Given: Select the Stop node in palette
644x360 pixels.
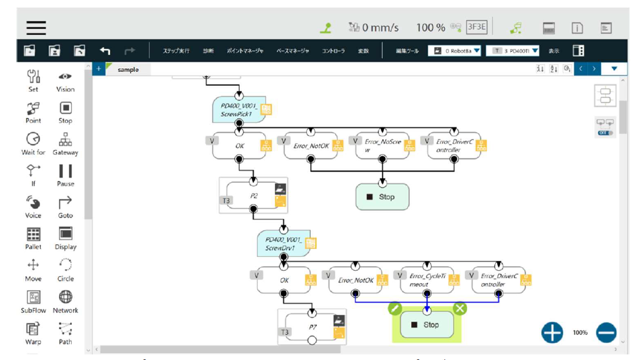Looking at the screenshot, I should click(x=65, y=113).
